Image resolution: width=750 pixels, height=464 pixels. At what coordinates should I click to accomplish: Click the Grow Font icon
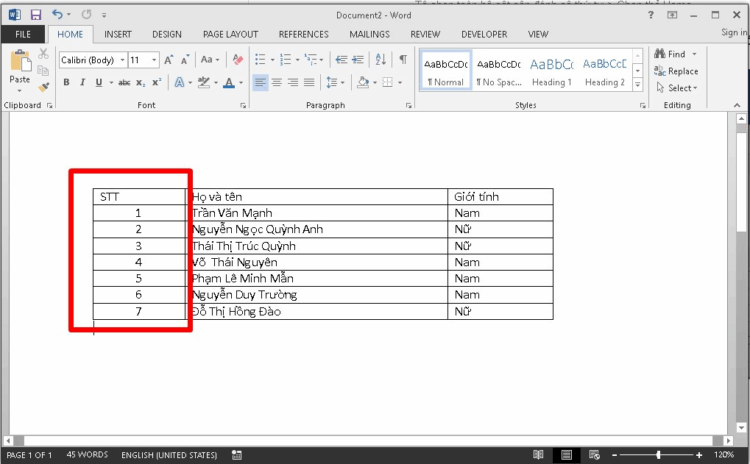(x=169, y=60)
